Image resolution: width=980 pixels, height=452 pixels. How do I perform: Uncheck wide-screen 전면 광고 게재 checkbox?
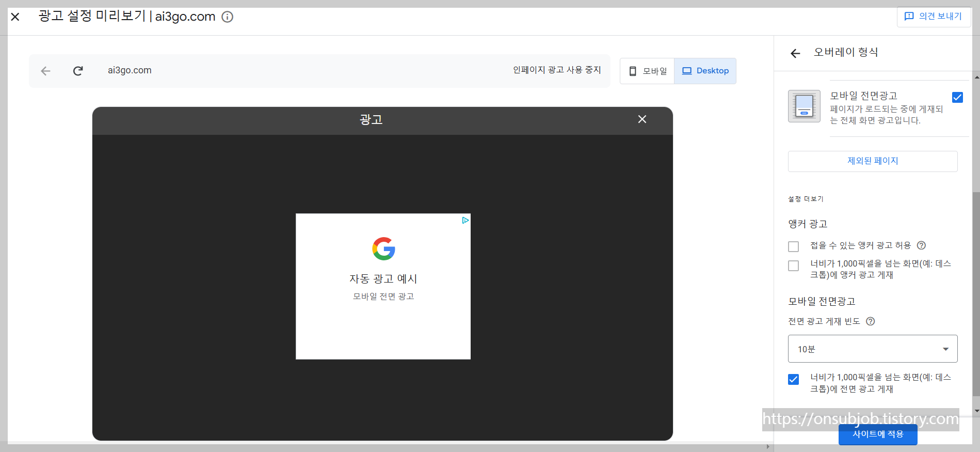(794, 380)
